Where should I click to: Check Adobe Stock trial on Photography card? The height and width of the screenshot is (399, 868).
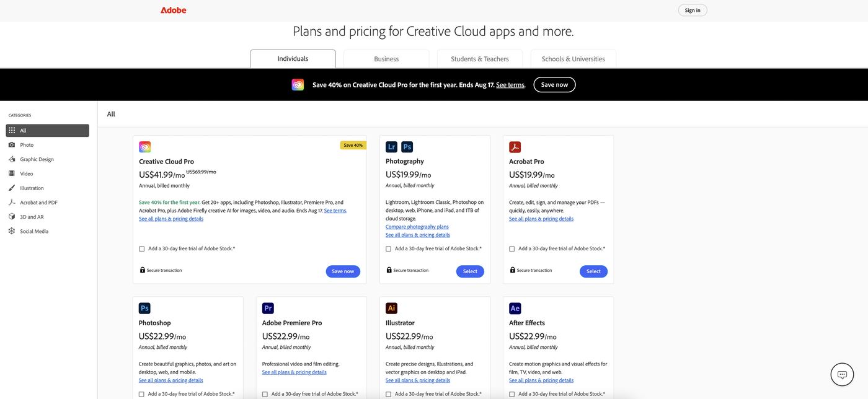tap(388, 249)
